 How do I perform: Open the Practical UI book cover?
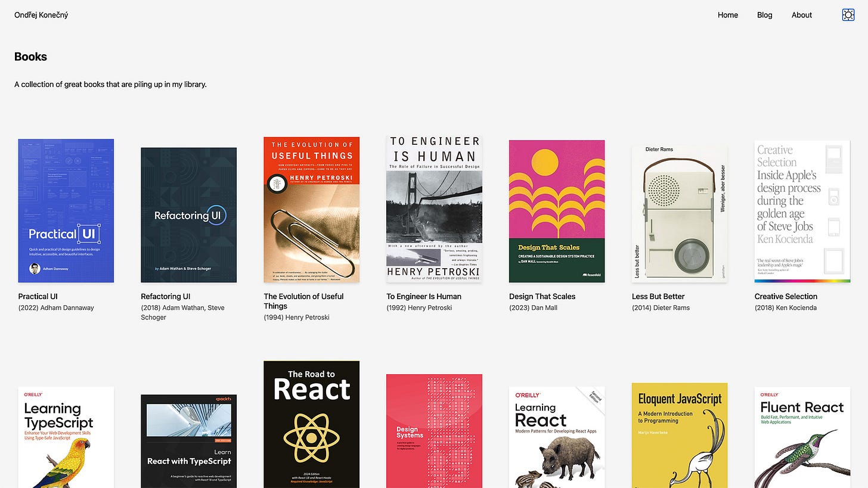(x=66, y=211)
